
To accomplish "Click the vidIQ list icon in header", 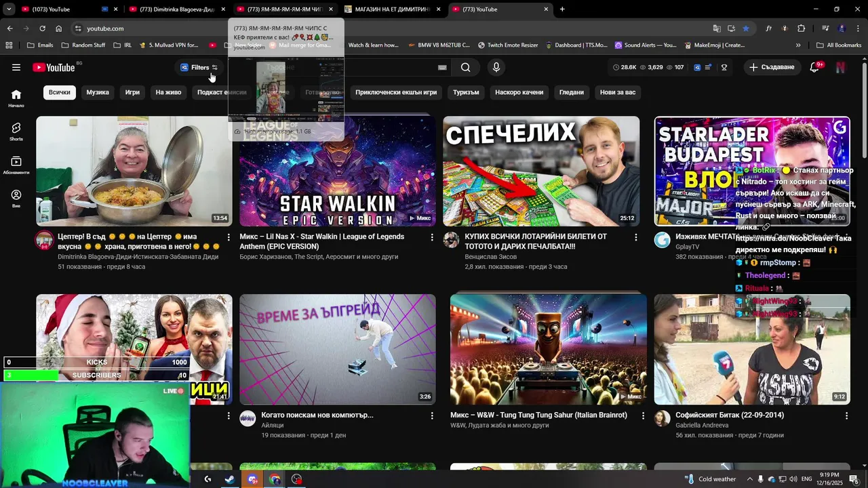I will pos(709,67).
